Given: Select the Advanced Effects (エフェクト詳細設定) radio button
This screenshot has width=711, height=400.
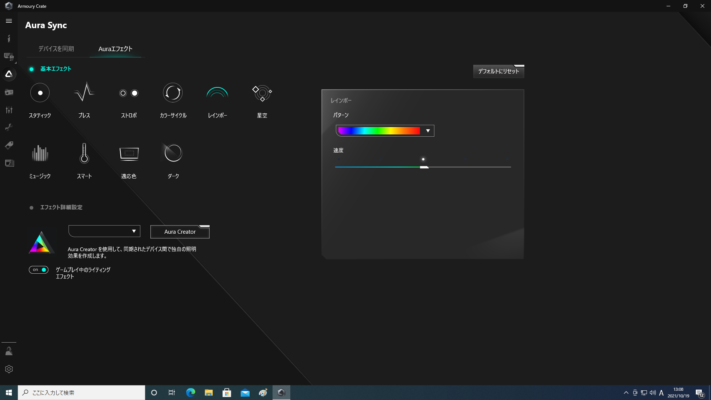Looking at the screenshot, I should click(x=31, y=208).
